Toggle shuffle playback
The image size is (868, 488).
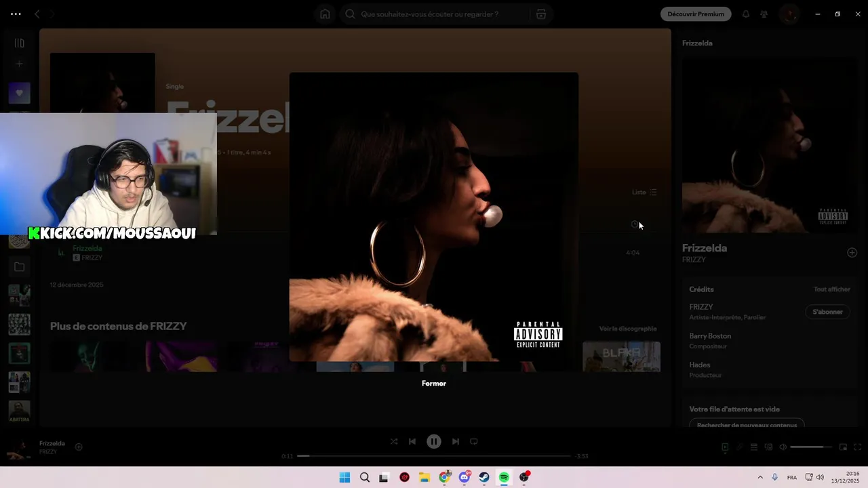[394, 441]
